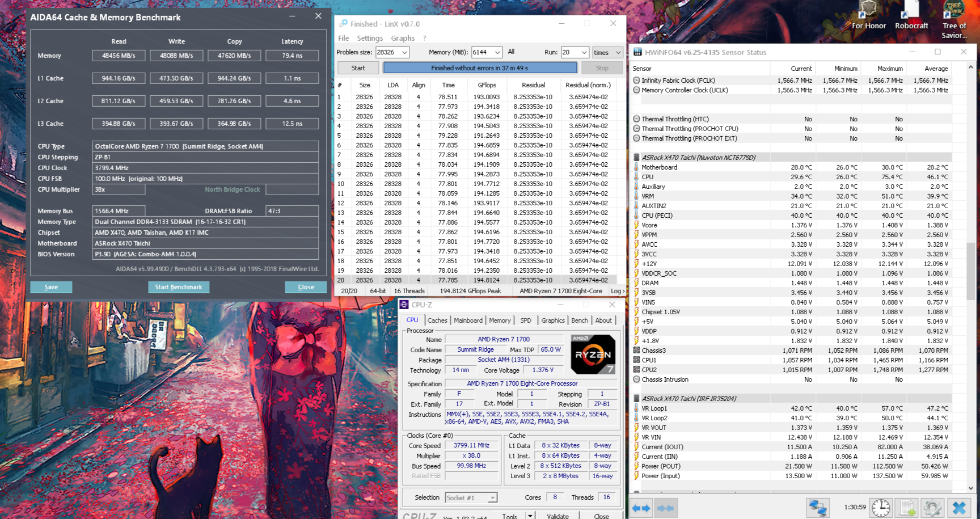Click the Close button in AIDA64
This screenshot has width=980, height=519.
coord(306,287)
